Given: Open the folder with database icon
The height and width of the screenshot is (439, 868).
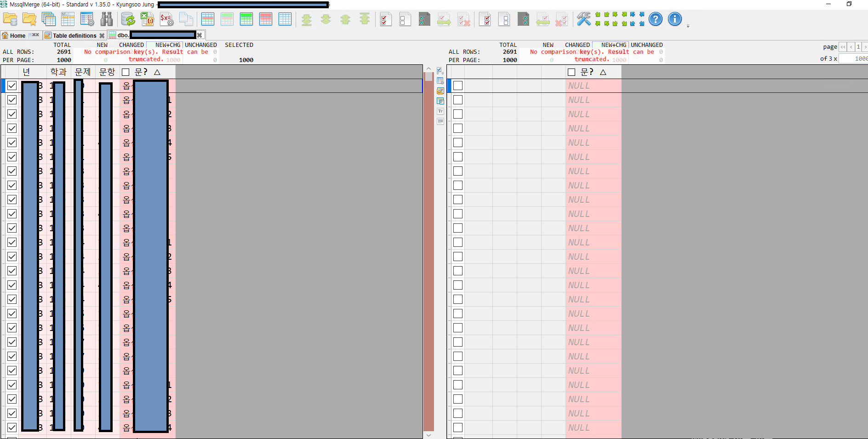Looking at the screenshot, I should click(x=10, y=19).
